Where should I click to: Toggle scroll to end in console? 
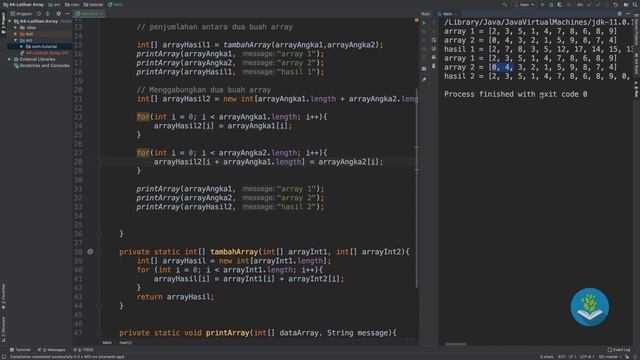pyautogui.click(x=433, y=49)
